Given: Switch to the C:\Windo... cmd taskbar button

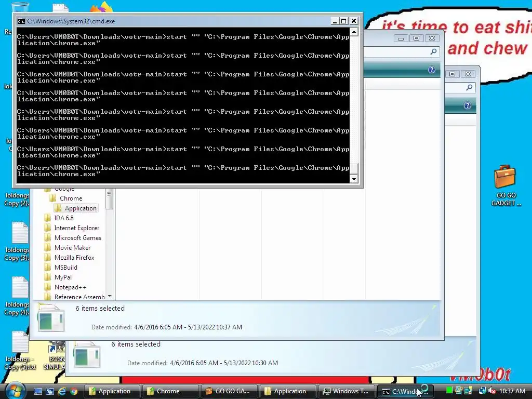Looking at the screenshot, I should [x=405, y=391].
